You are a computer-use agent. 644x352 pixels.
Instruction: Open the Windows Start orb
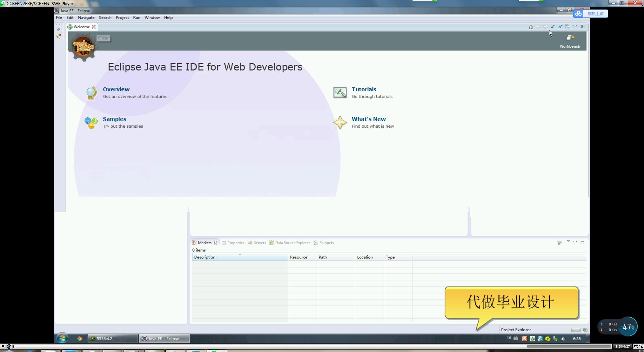pyautogui.click(x=62, y=338)
